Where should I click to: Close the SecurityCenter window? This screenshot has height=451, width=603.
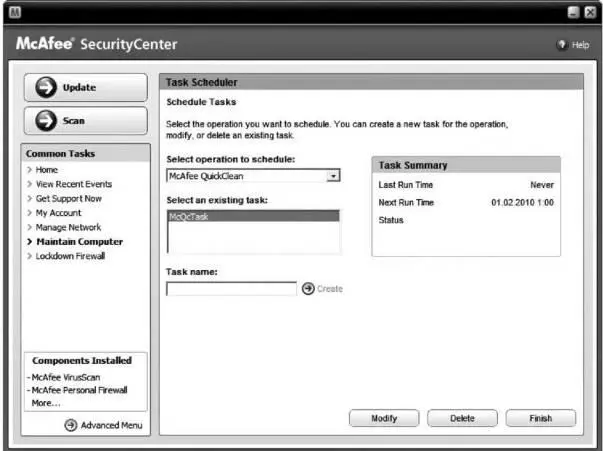590,12
